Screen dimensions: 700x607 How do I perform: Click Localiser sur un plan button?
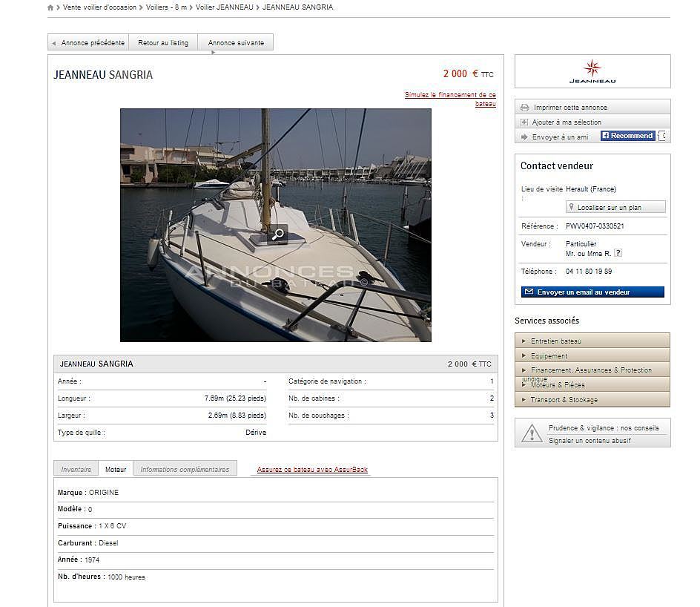[x=615, y=207]
